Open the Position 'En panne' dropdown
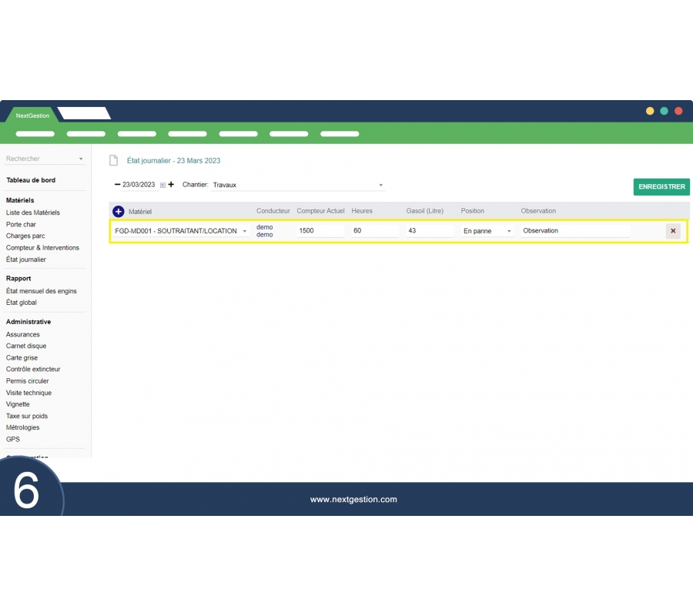This screenshot has width=693, height=616. 509,231
